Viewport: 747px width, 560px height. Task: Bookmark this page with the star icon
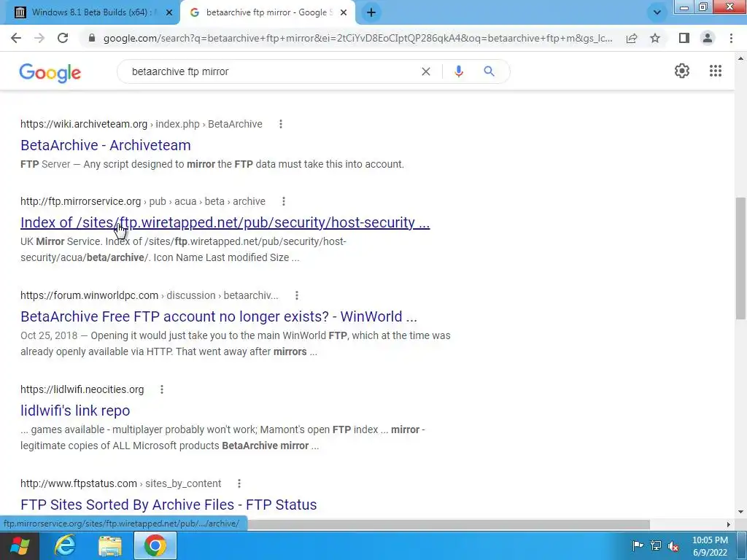(x=655, y=38)
